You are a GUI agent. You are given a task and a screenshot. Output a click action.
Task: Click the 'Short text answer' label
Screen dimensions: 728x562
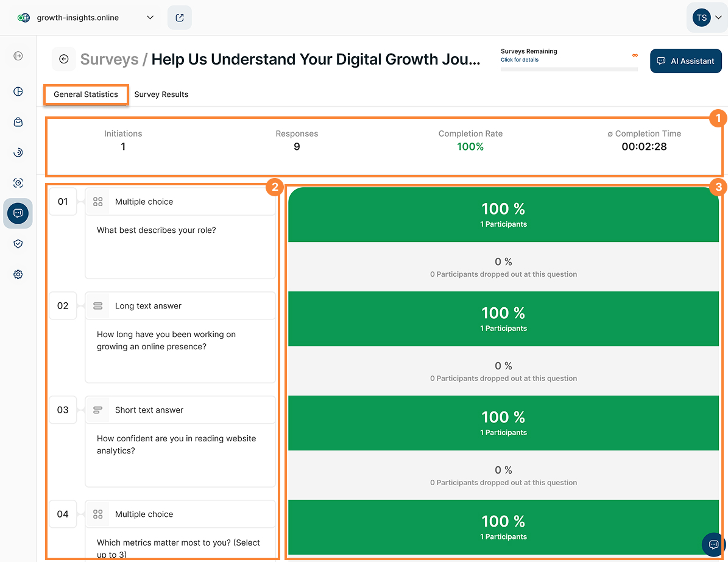[149, 410]
